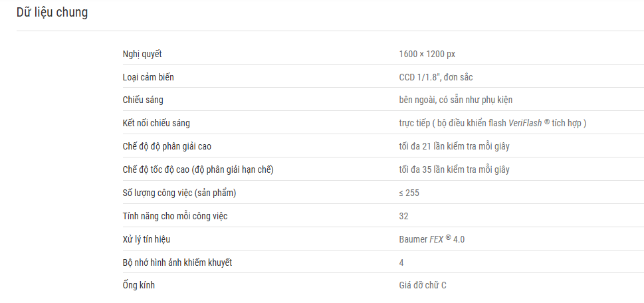
Task: Click the value 'Giá đỡ chữ C'
Action: tap(423, 285)
